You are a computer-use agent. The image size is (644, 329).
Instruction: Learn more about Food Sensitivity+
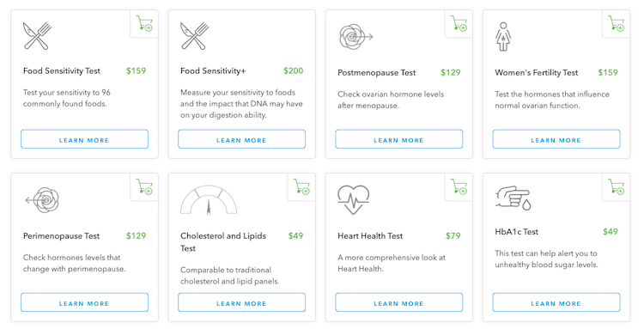click(241, 139)
